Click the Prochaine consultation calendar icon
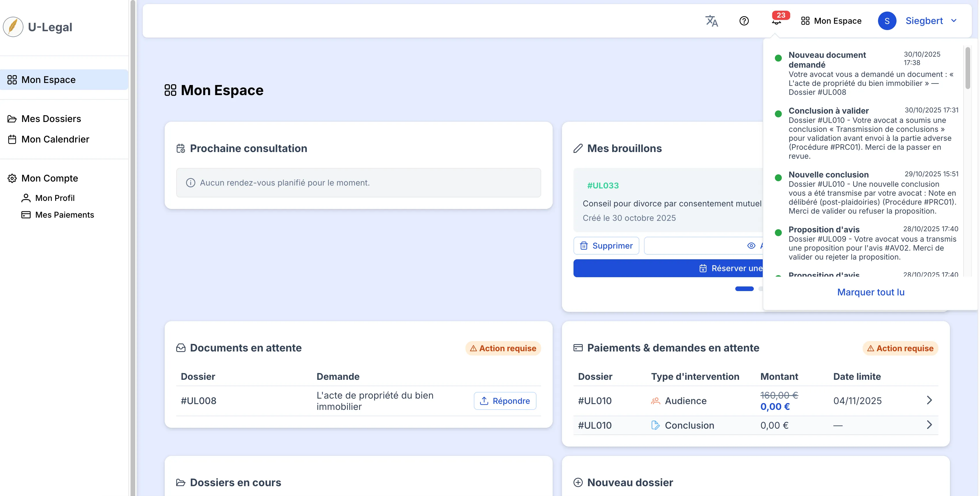980x496 pixels. pyautogui.click(x=181, y=149)
